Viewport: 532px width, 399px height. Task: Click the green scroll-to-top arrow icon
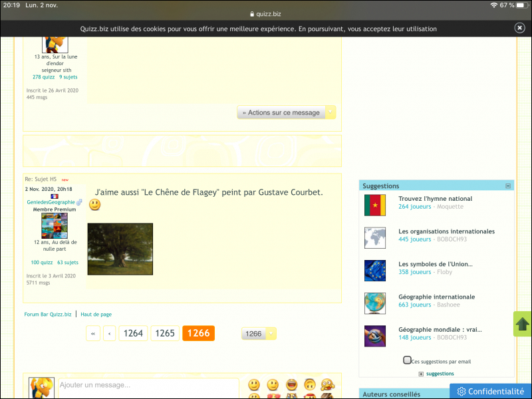523,324
